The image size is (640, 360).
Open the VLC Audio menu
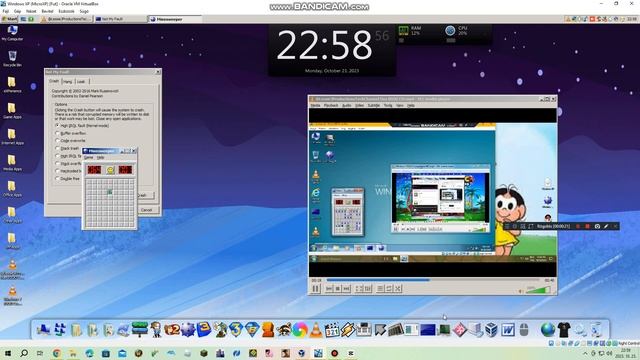click(x=347, y=105)
